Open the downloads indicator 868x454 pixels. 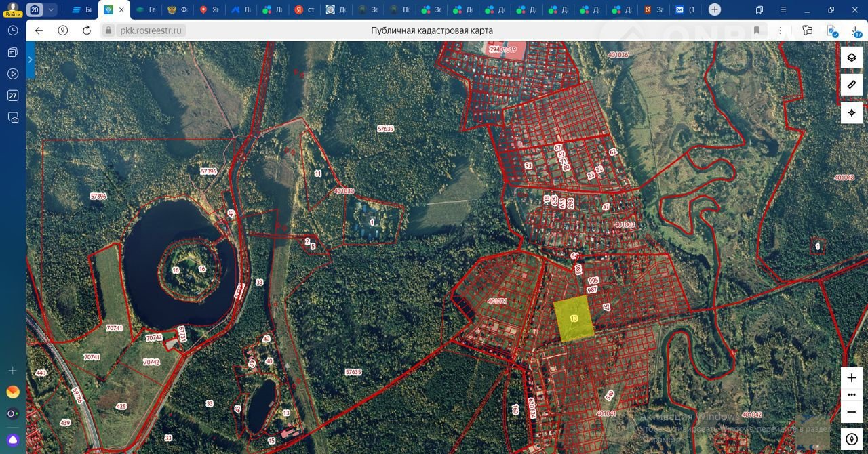coord(856,30)
